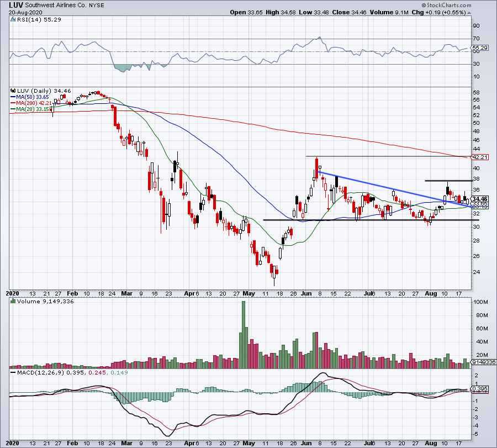Click the 100M label on the volume axis
Screen dimensions: 497x448
480,302
